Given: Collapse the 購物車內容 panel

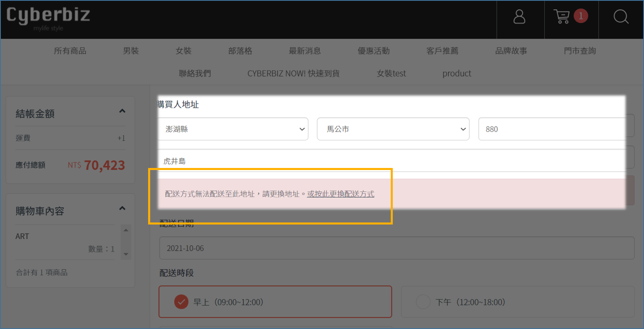Looking at the screenshot, I should [x=122, y=209].
